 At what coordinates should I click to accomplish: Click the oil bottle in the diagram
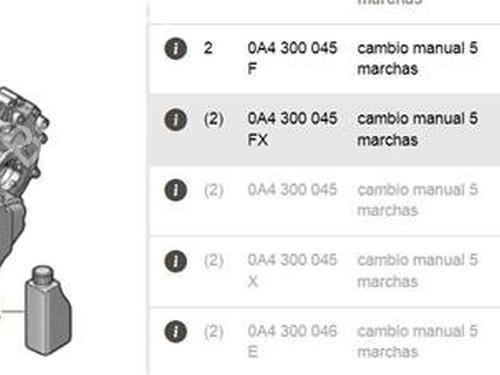48,310
